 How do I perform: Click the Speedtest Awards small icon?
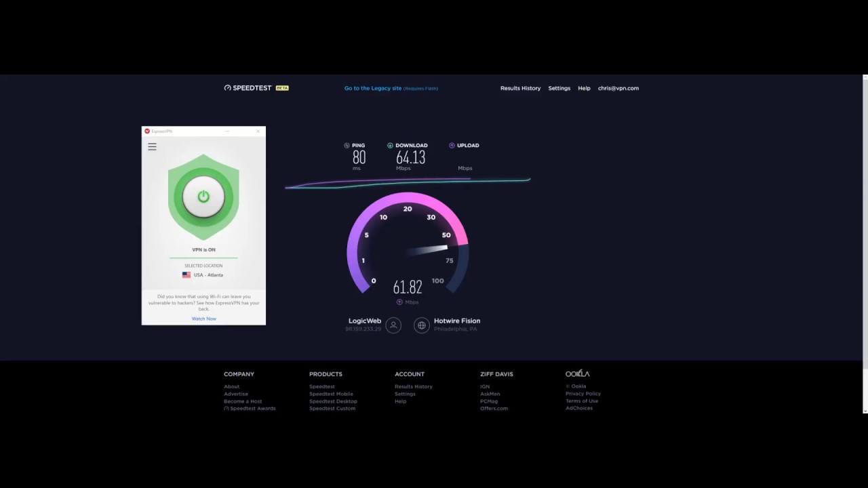click(226, 409)
